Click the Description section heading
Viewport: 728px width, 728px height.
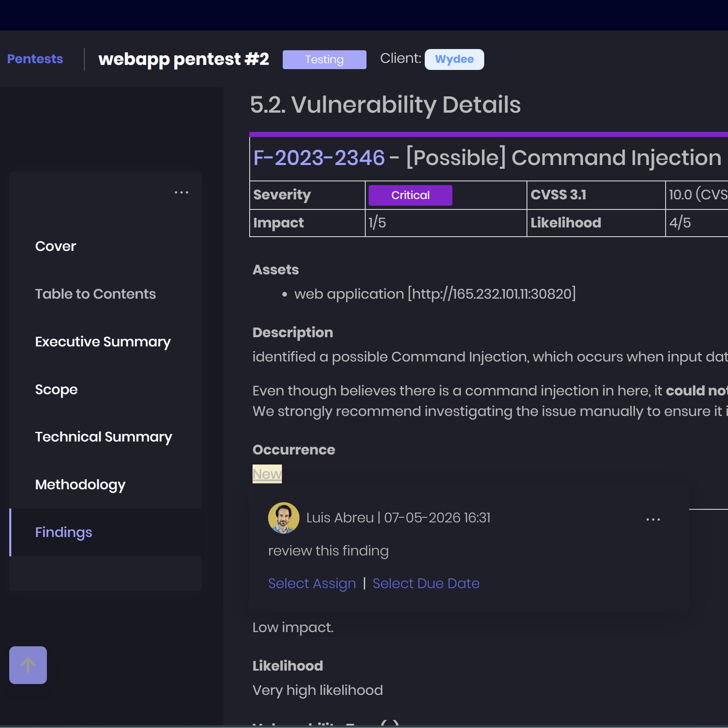click(293, 333)
